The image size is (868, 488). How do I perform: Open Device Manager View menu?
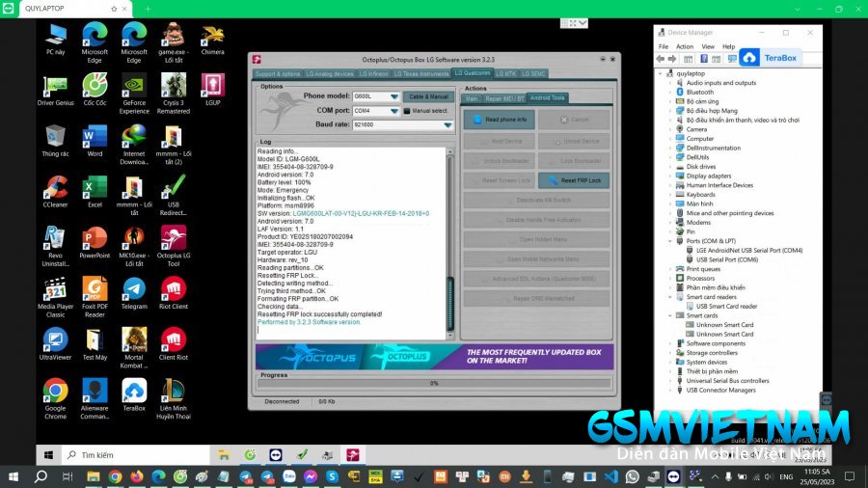point(708,46)
